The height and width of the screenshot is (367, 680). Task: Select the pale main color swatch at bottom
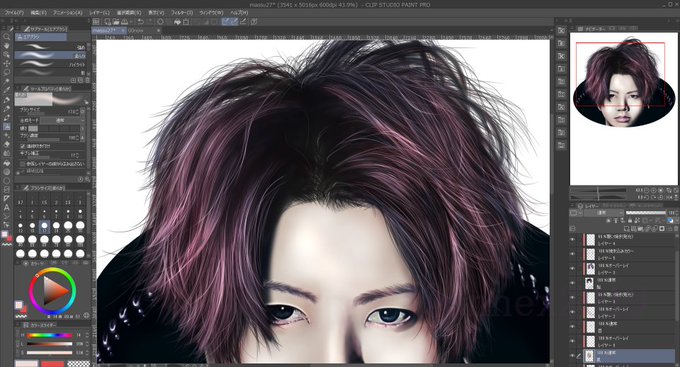click(x=26, y=364)
